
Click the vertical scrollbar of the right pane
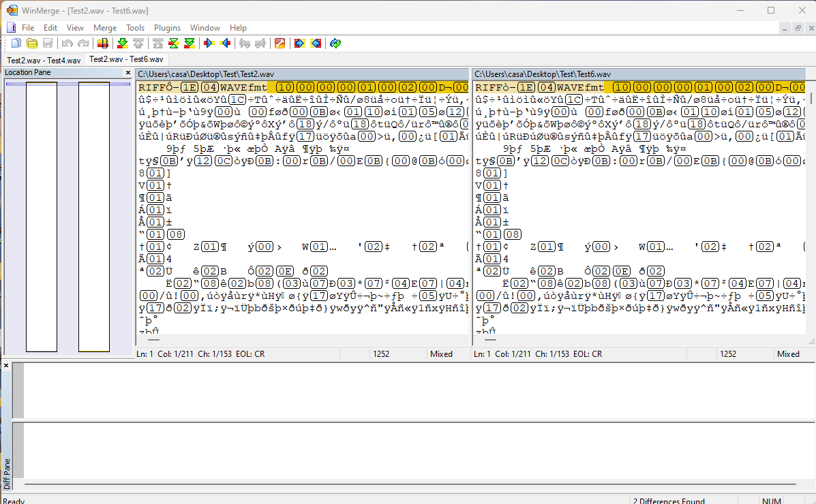[x=810, y=208]
